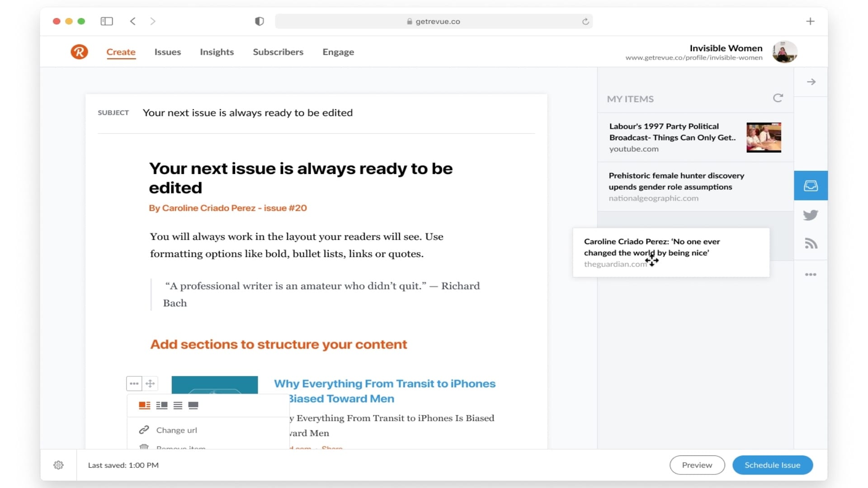This screenshot has height=488, width=868.
Task: Click the teal article thumbnail image
Action: (215, 385)
